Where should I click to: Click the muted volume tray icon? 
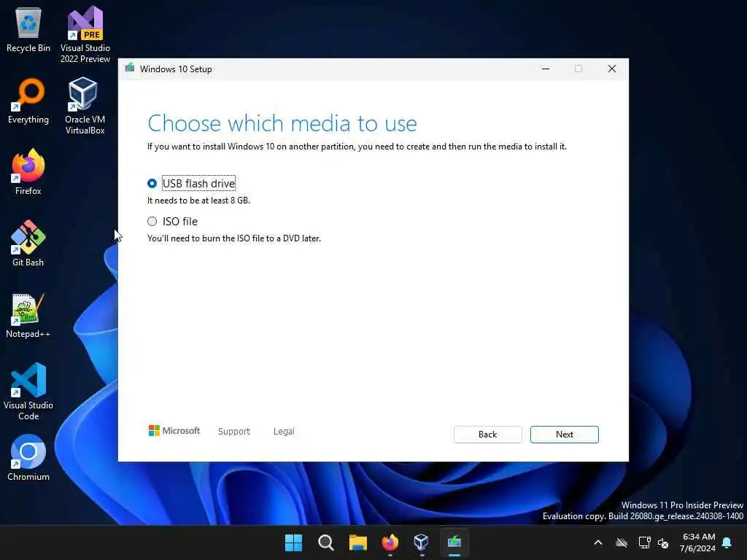click(x=663, y=542)
